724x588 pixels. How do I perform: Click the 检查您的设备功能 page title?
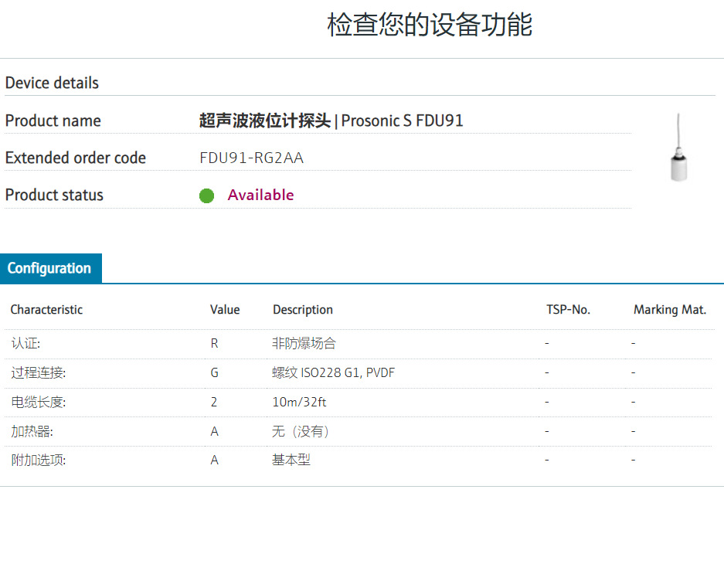430,25
